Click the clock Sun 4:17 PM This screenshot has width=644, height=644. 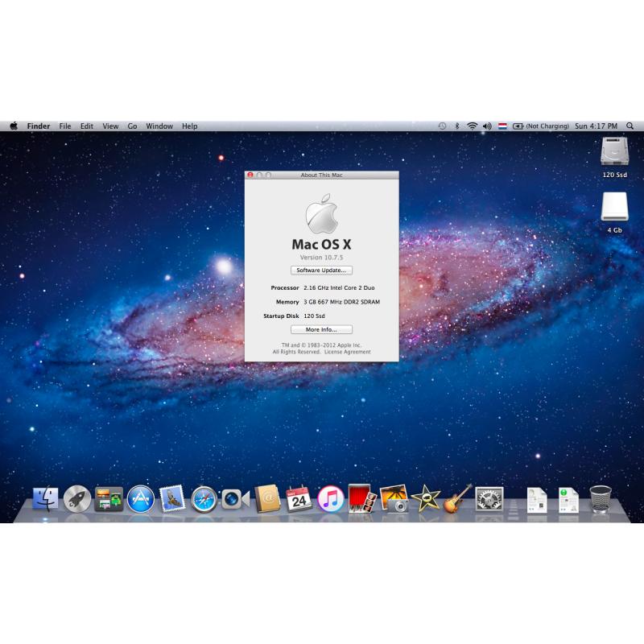pos(596,126)
